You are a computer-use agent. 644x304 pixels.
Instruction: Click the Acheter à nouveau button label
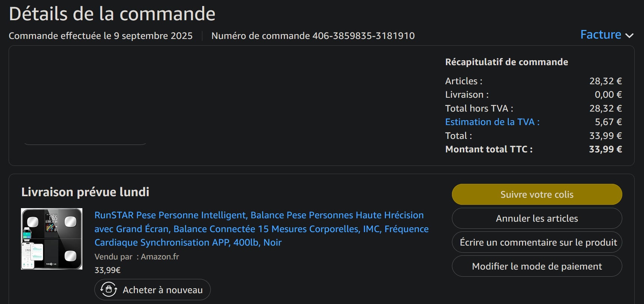click(162, 290)
